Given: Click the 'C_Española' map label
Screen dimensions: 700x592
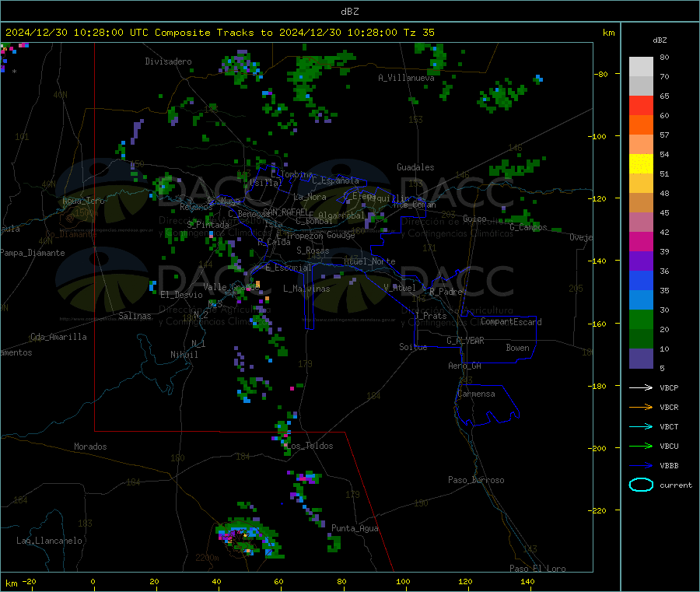Looking at the screenshot, I should [x=335, y=180].
